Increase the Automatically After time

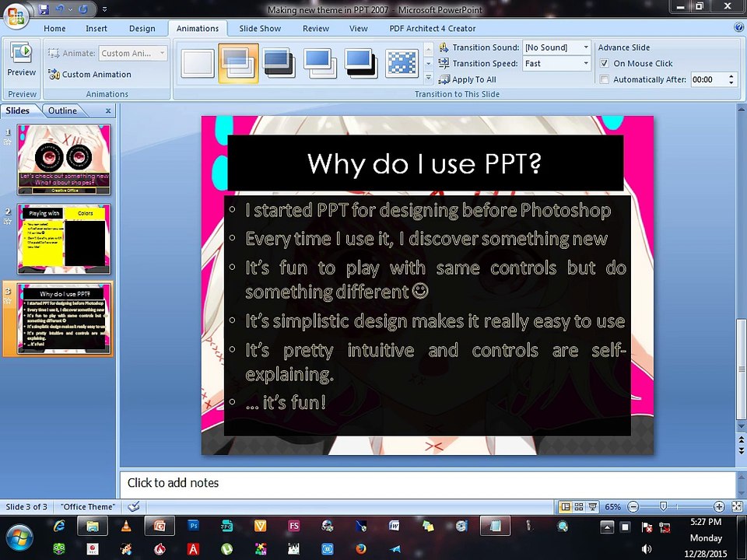(x=731, y=76)
